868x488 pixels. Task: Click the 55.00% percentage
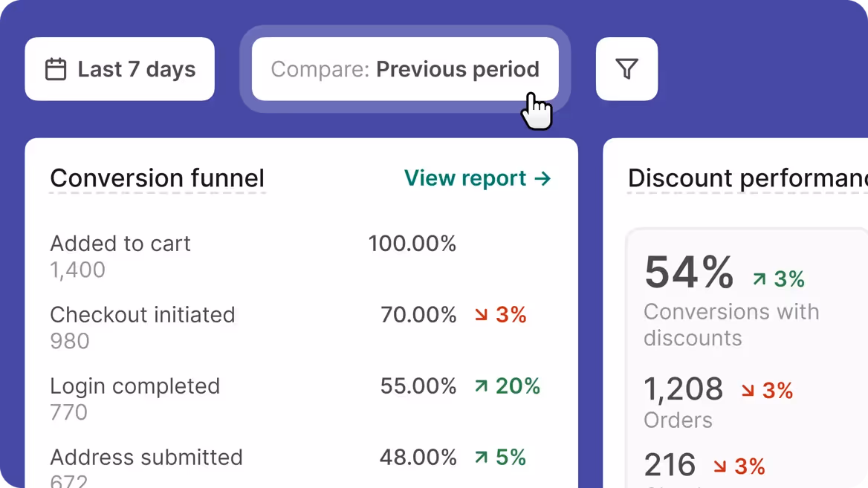[x=418, y=386]
